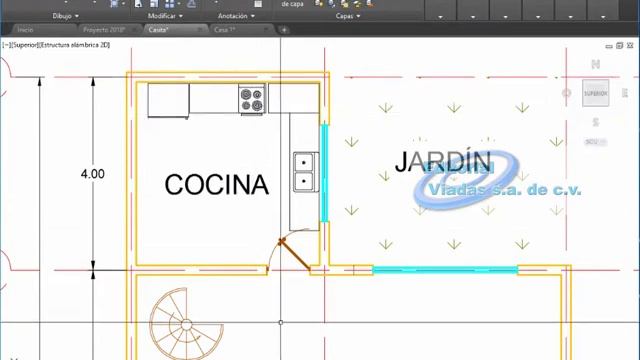Click the Array tool icon in Modificar

(169, 4)
